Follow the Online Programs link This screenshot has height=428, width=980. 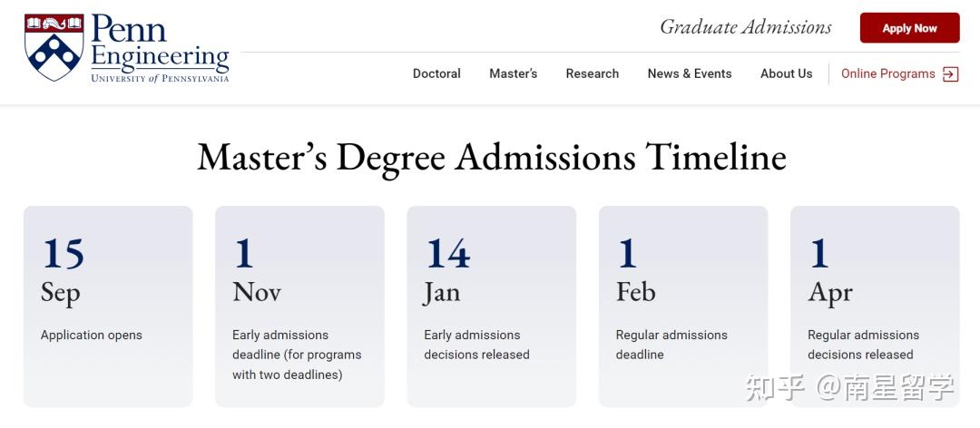click(x=887, y=73)
